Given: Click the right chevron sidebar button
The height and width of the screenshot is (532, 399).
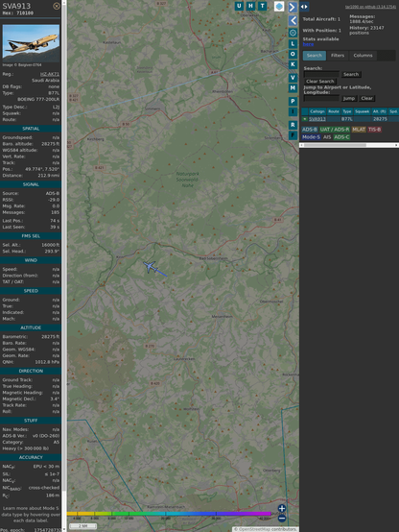Looking at the screenshot, I should pos(293,7).
